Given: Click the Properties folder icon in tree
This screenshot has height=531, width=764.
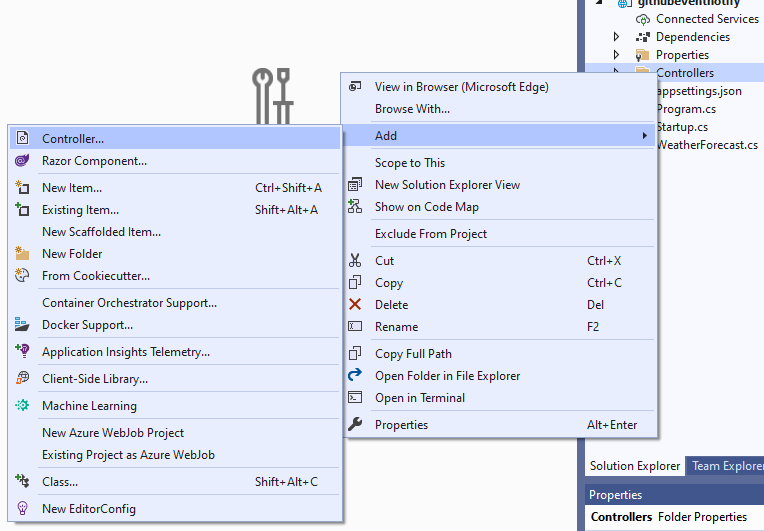Looking at the screenshot, I should tap(643, 55).
